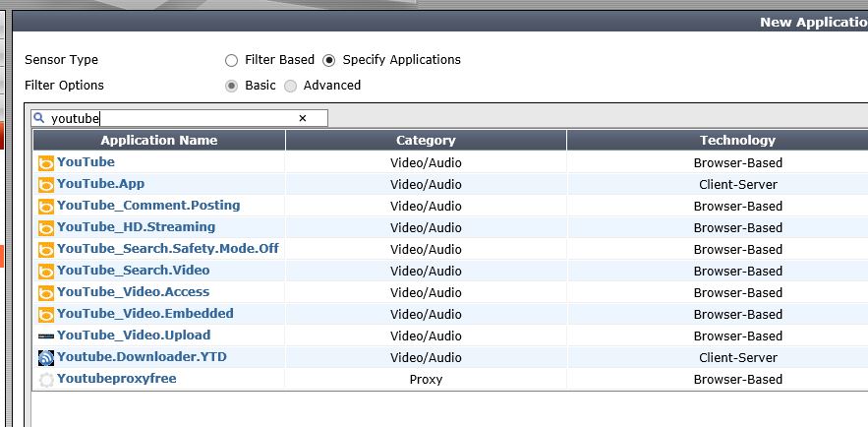Select the Specify Applications radio button
The height and width of the screenshot is (427, 868).
click(329, 60)
